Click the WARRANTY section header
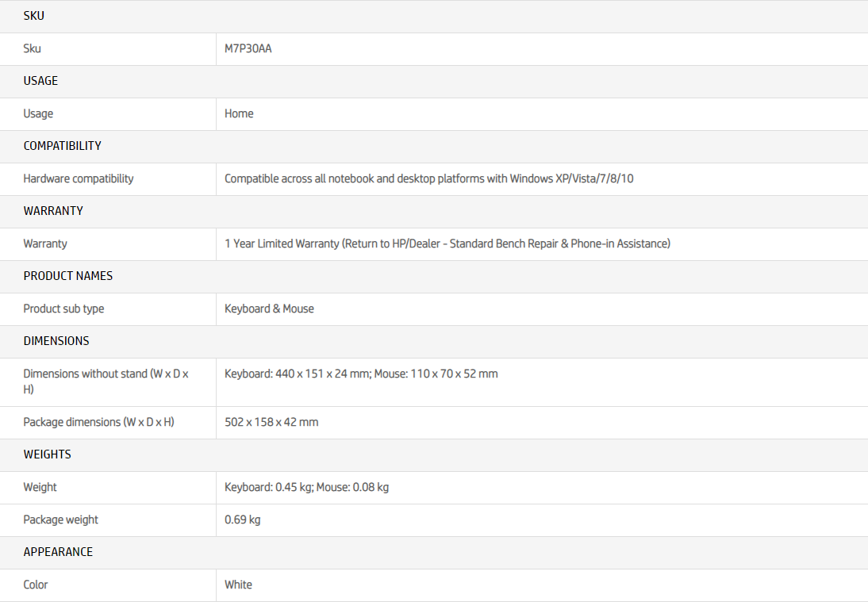 (x=53, y=211)
